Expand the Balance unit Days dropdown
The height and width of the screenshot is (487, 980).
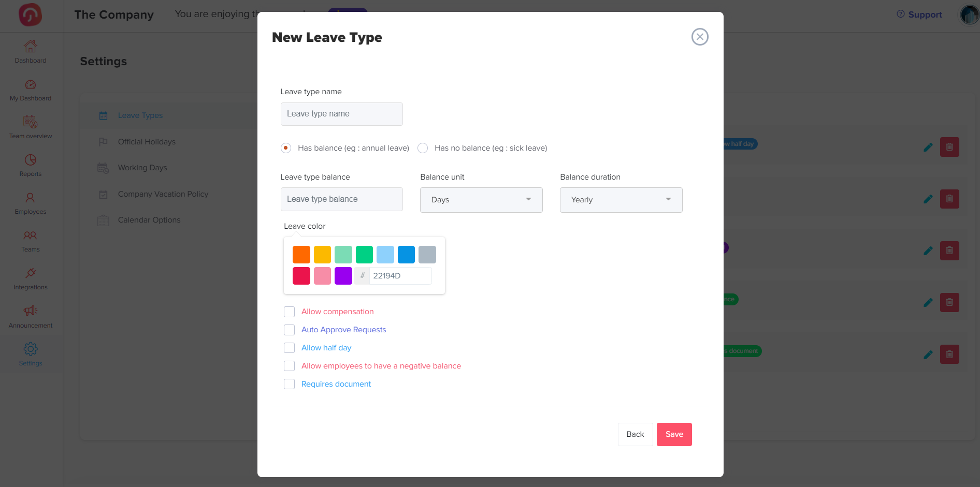[481, 200]
